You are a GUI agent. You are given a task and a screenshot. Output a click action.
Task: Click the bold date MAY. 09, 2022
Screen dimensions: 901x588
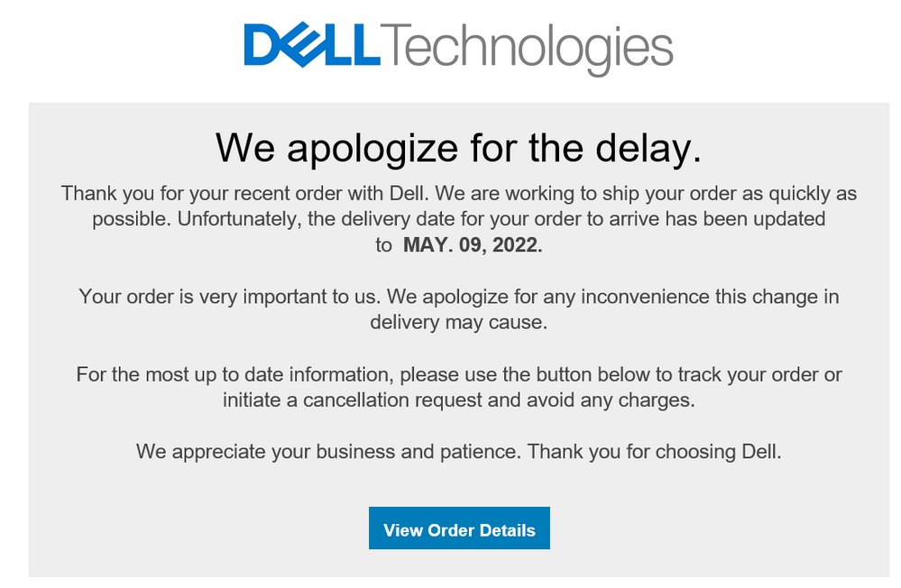click(473, 245)
